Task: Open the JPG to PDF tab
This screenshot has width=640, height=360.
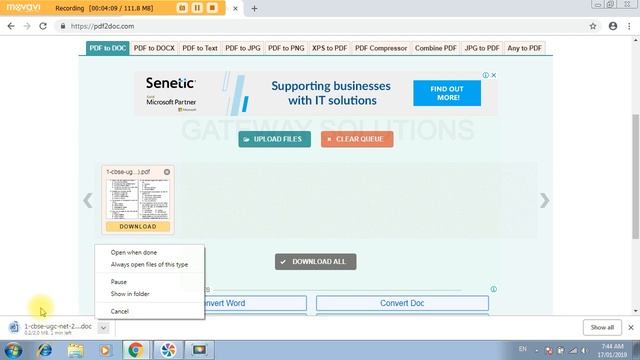Action: (x=482, y=48)
